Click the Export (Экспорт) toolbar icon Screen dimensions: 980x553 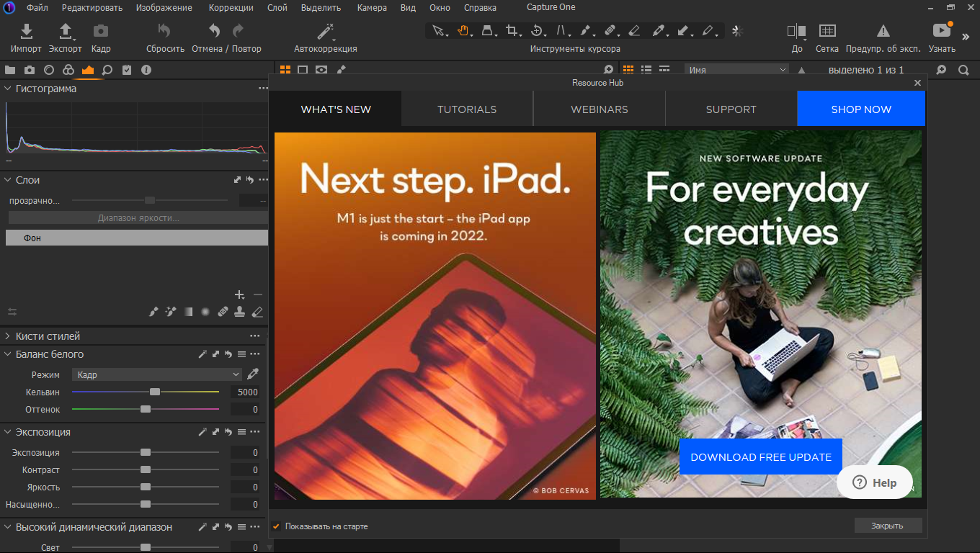coord(65,31)
